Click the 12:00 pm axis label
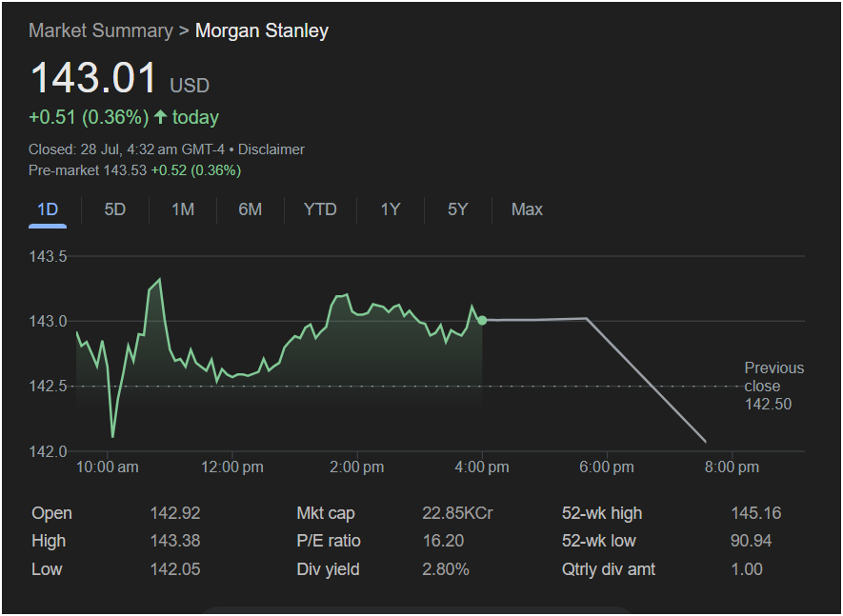This screenshot has width=843, height=616. (232, 467)
